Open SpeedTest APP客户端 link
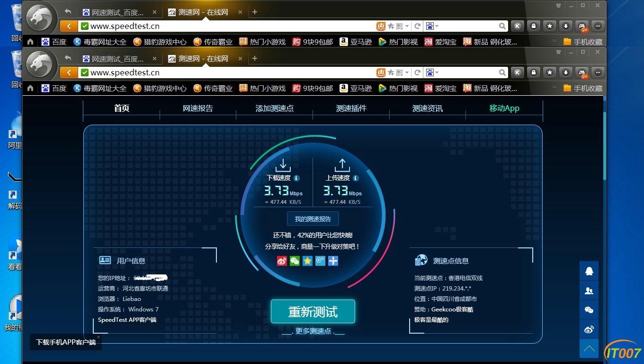Image resolution: width=644 pixels, height=364 pixels. coord(127,319)
